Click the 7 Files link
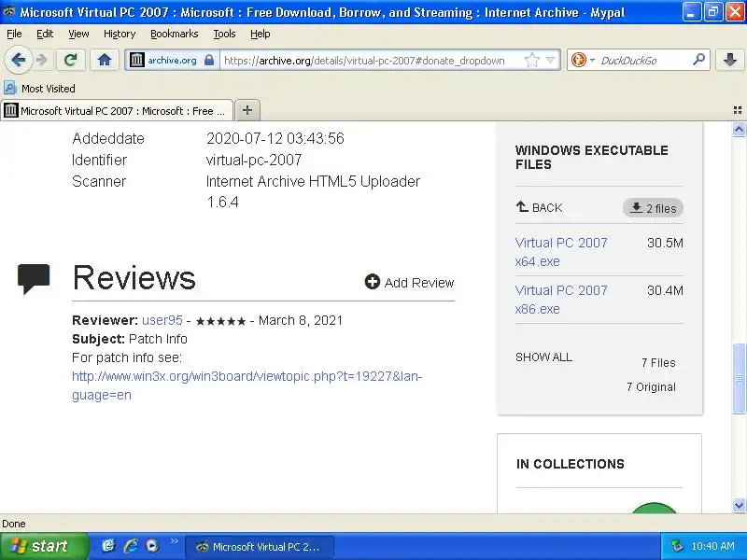747x560 pixels. pyautogui.click(x=658, y=363)
